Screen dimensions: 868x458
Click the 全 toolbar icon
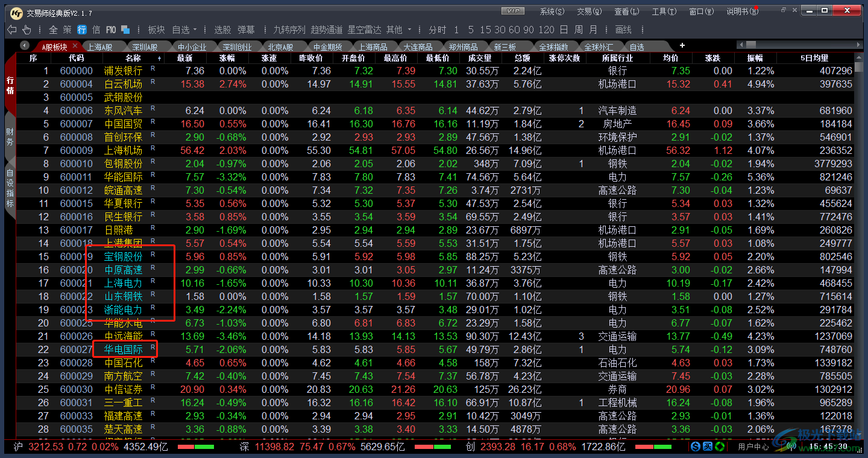pos(53,30)
